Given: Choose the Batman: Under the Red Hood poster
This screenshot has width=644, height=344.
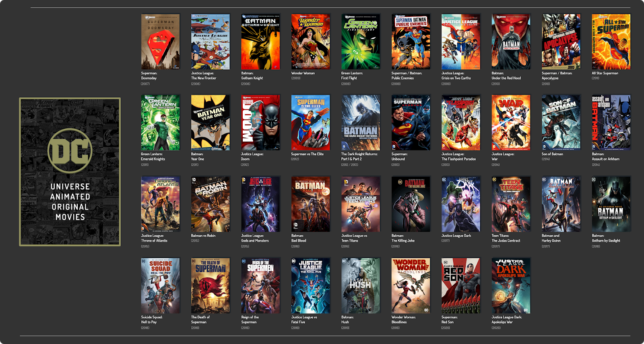Looking at the screenshot, I should [511, 42].
